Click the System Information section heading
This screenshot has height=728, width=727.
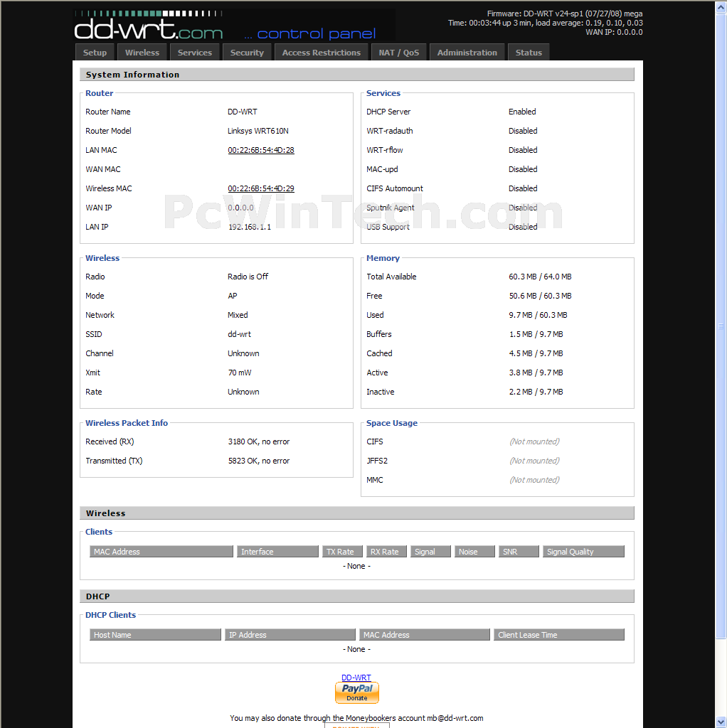[132, 75]
